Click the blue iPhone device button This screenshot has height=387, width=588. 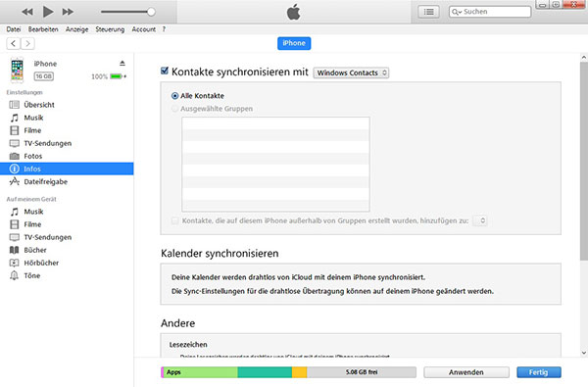(294, 43)
